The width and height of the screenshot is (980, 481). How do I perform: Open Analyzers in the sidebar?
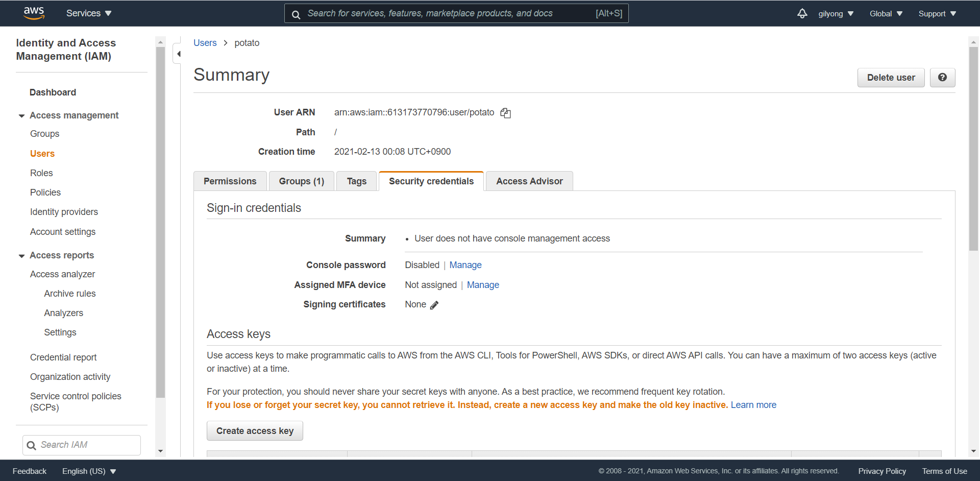pyautogui.click(x=63, y=313)
